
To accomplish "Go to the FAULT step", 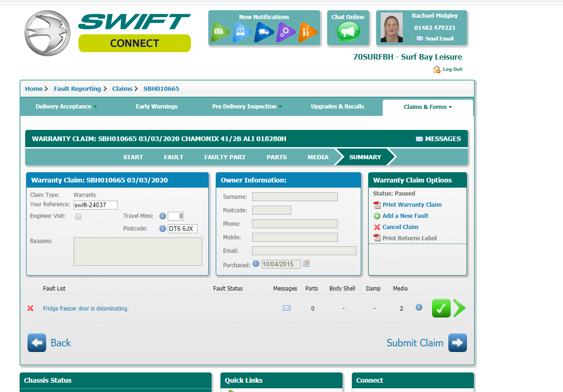I will pos(173,157).
